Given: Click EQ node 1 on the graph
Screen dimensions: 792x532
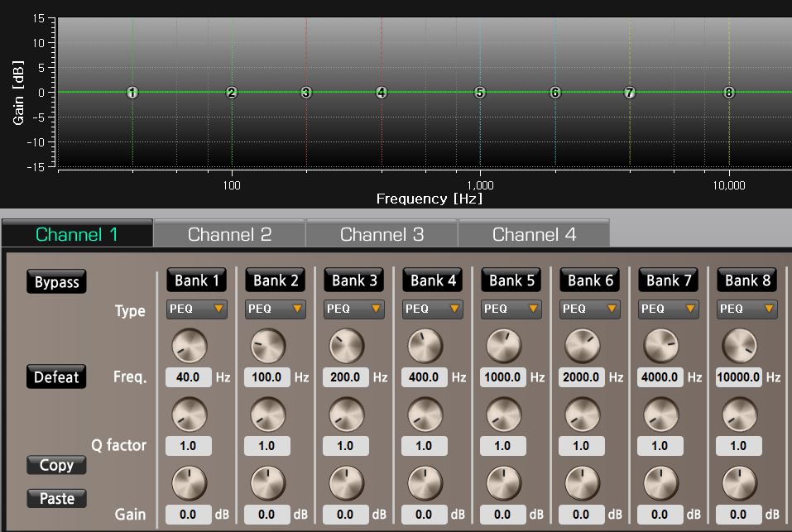Looking at the screenshot, I should coord(132,93).
